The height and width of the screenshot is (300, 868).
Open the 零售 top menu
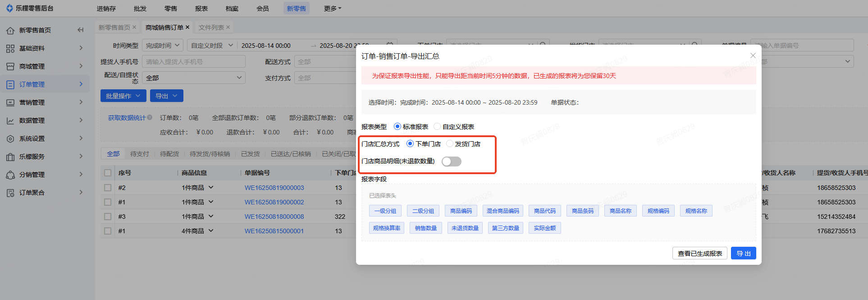pos(171,9)
